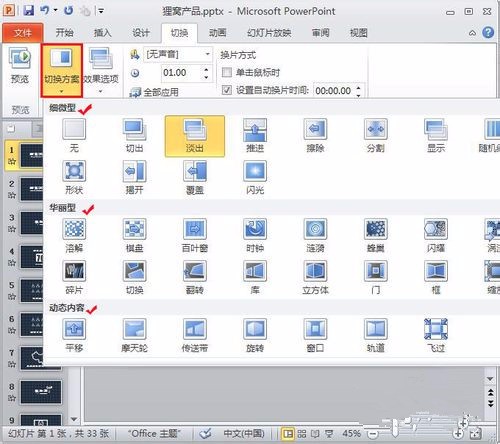This screenshot has width=500, height=444.
Task: Open the 设计 design tab
Action: (141, 33)
